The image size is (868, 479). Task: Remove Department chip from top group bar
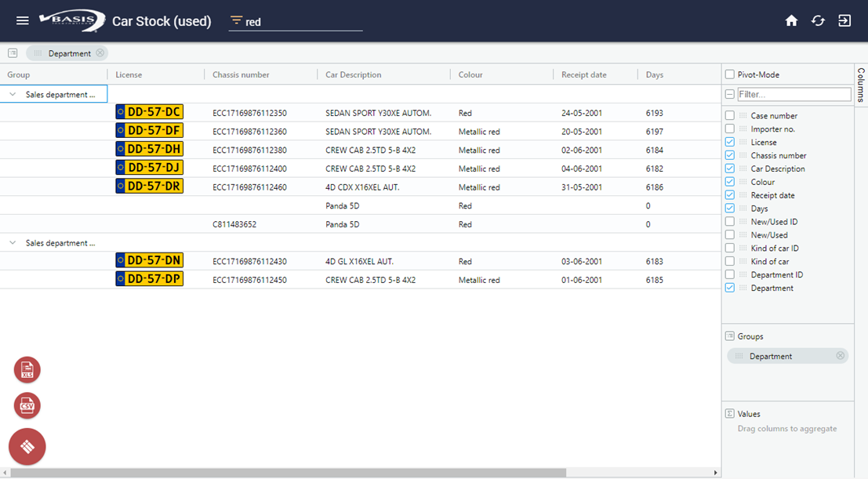[x=100, y=53]
